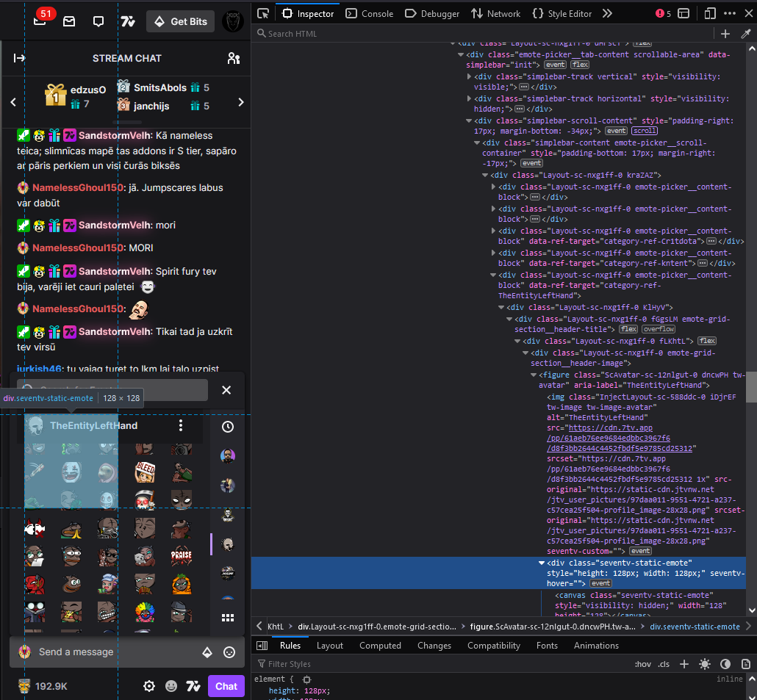The height and width of the screenshot is (700, 757).
Task: Click the red error count indicator
Action: [664, 13]
